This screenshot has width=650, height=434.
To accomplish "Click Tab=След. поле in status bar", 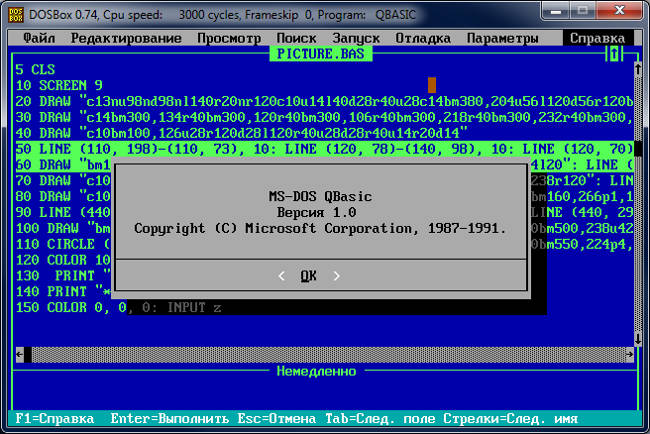I will 380,418.
